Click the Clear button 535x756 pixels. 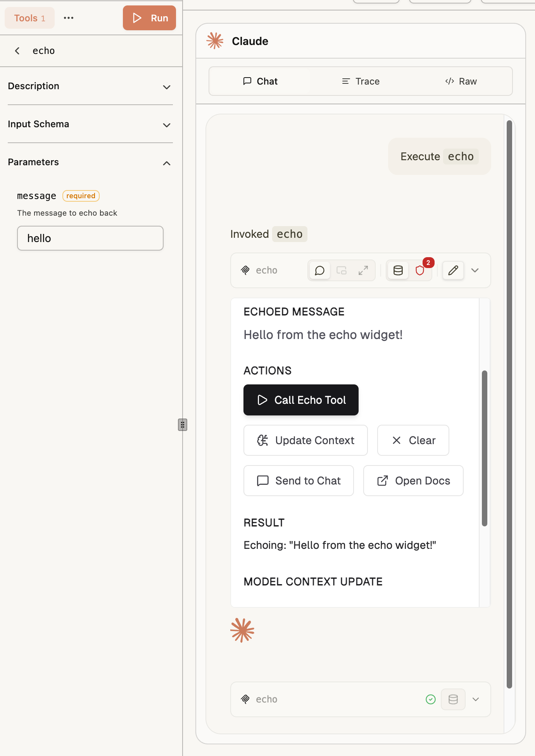click(413, 440)
